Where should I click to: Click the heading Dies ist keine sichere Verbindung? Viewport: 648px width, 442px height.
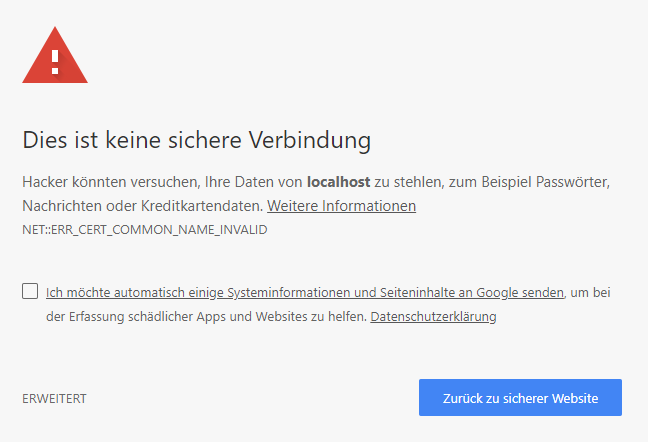coord(196,139)
